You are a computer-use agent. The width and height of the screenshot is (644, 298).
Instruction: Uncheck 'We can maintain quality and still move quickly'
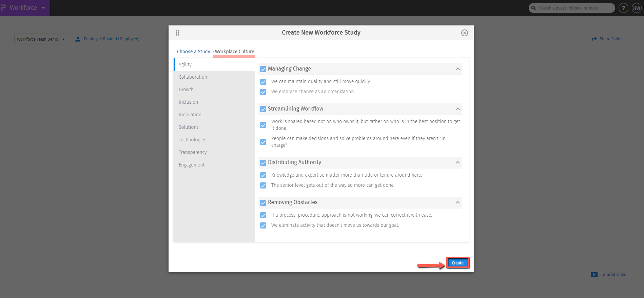263,82
